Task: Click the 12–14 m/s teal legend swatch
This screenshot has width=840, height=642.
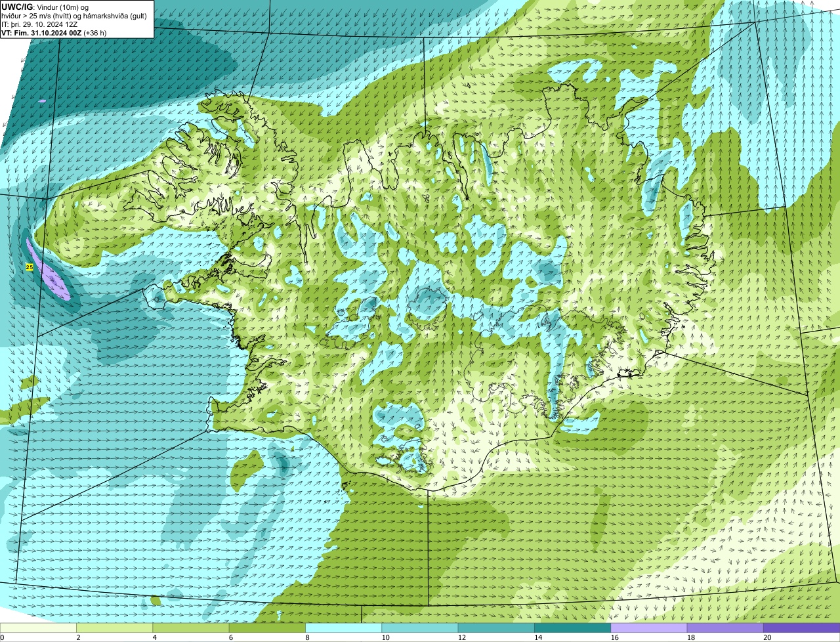Action: (496, 628)
